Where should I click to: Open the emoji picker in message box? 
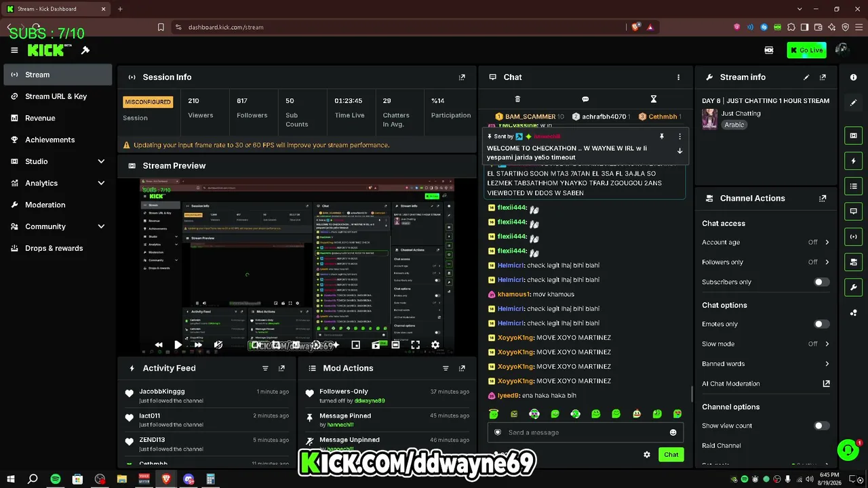pyautogui.click(x=673, y=432)
